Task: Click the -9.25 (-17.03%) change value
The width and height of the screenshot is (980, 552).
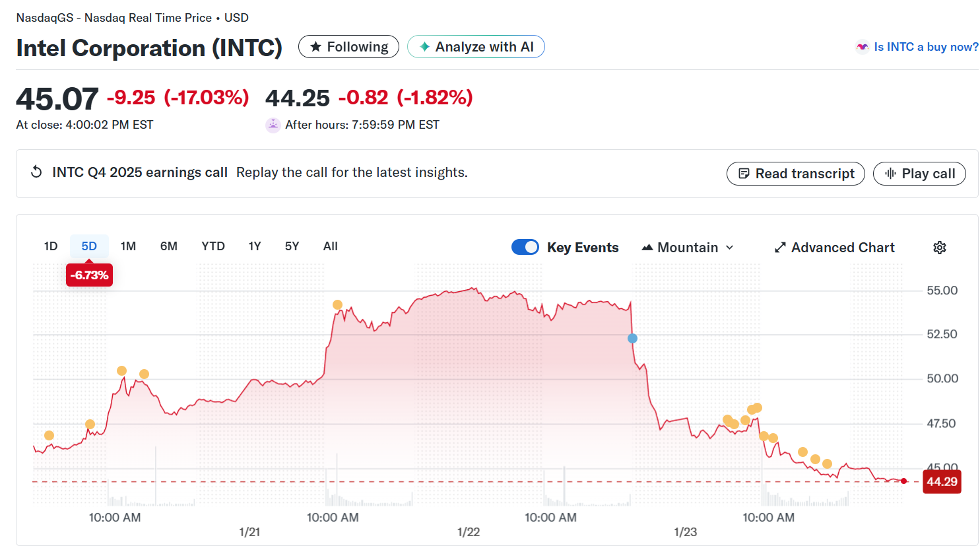Action: coord(178,98)
